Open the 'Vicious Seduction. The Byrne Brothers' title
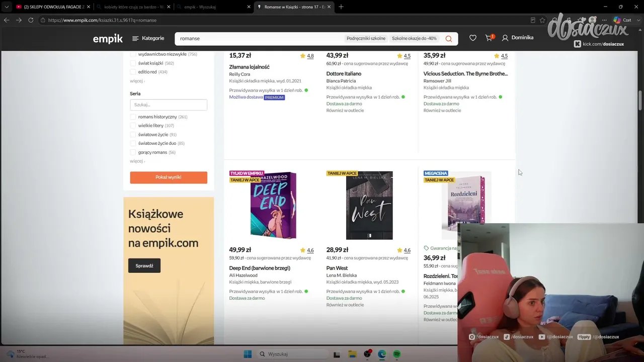 coord(466,73)
